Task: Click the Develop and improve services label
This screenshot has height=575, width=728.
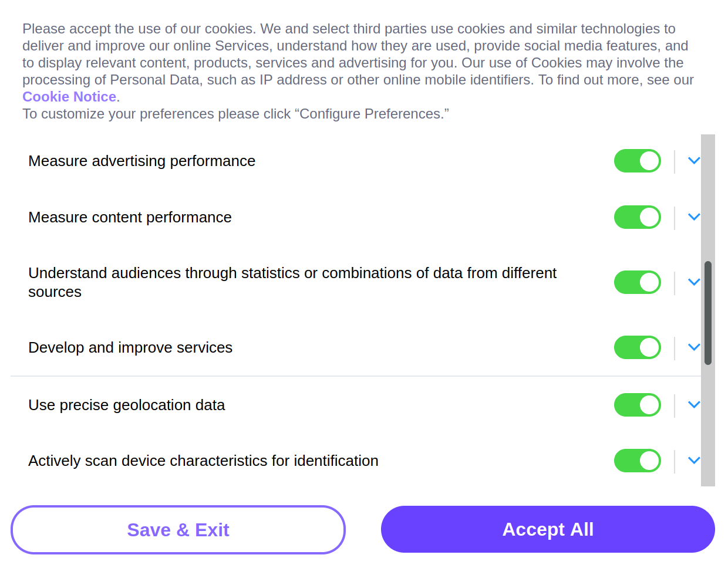Action: (130, 347)
